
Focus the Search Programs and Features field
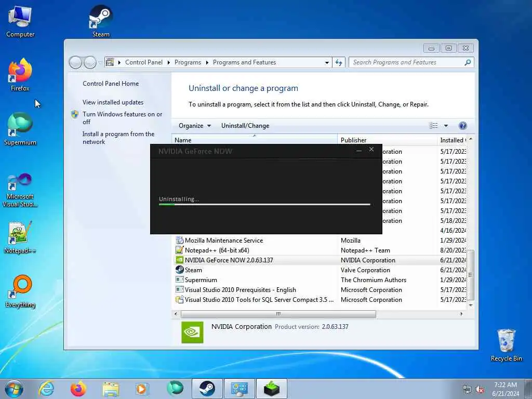[407, 62]
